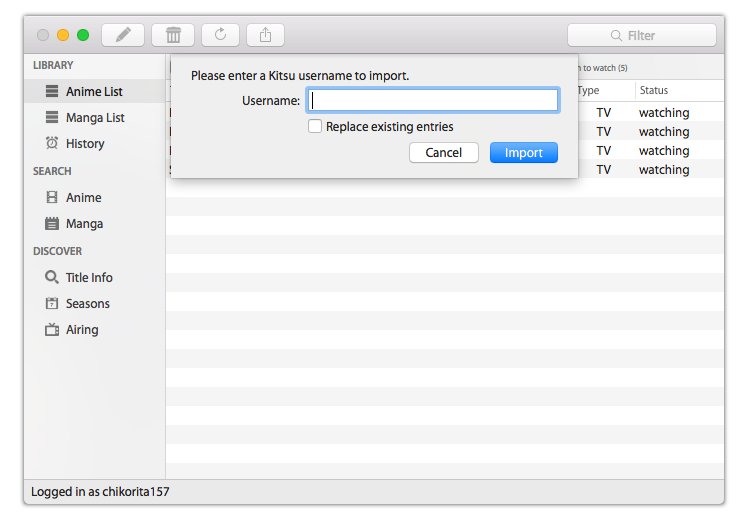Click the yellow minimize window button

point(63,35)
